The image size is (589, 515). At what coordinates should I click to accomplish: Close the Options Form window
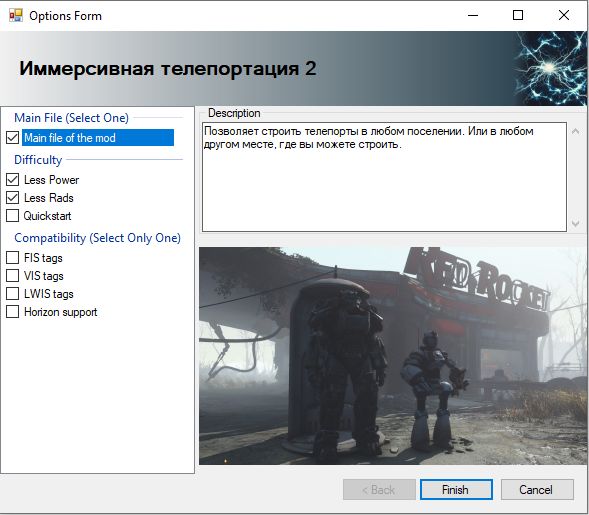click(563, 15)
